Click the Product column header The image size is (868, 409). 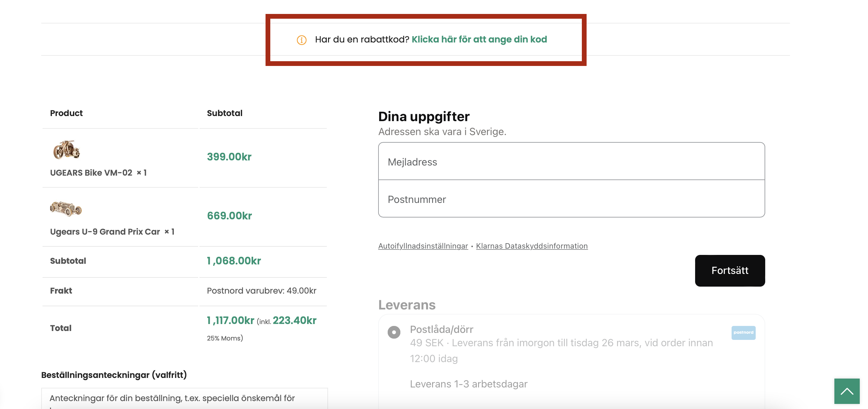pos(66,114)
